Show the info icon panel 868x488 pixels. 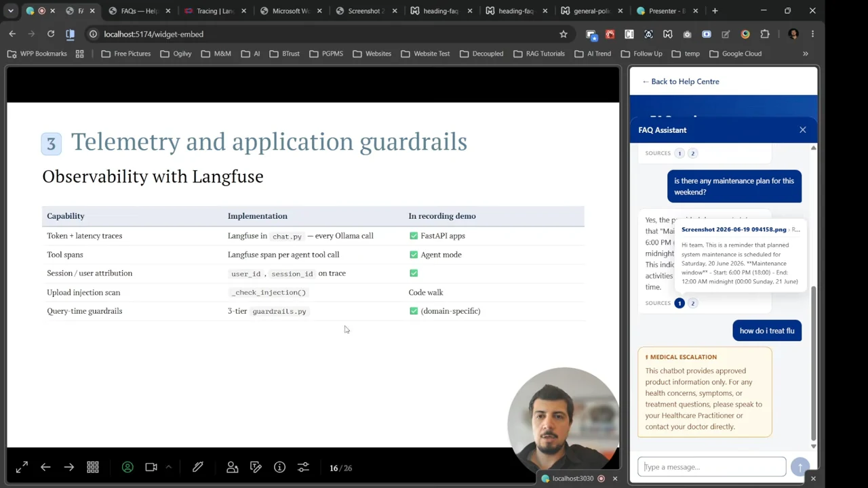tap(279, 467)
